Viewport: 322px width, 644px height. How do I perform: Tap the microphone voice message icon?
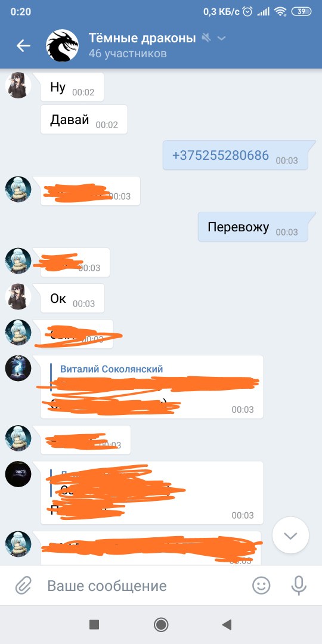click(x=299, y=586)
